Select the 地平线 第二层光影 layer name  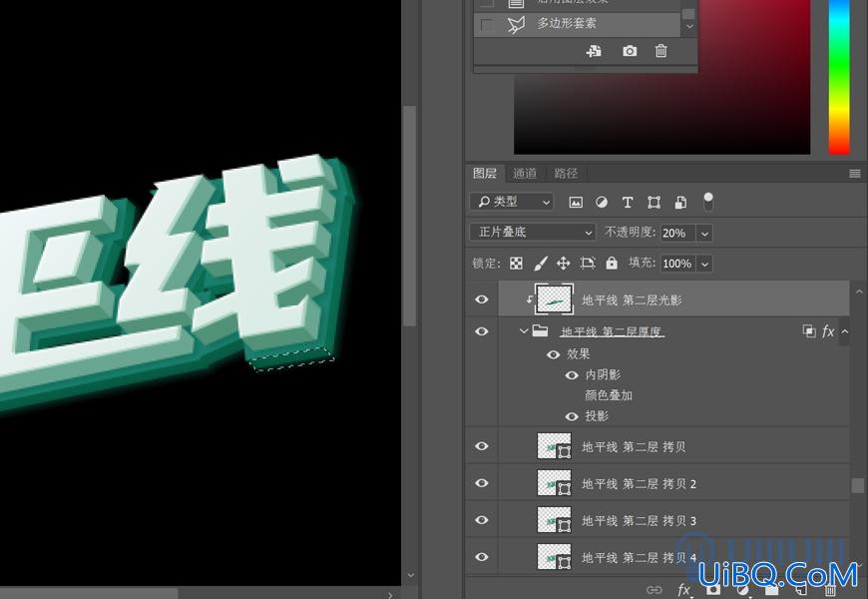pyautogui.click(x=632, y=300)
